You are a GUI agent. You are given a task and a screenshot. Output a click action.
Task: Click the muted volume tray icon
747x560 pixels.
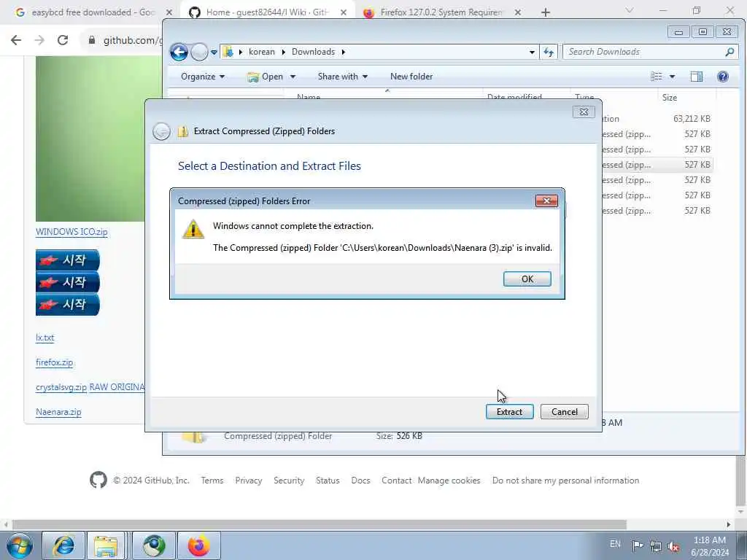[673, 546]
